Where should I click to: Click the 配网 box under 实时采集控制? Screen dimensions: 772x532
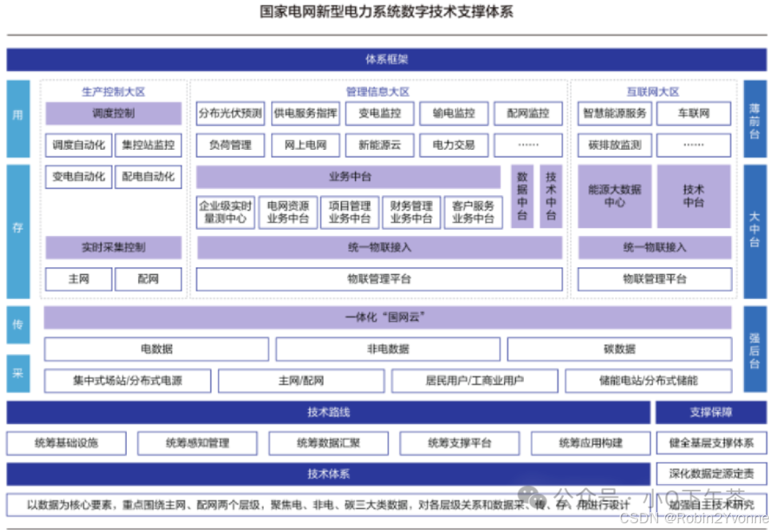pos(148,279)
